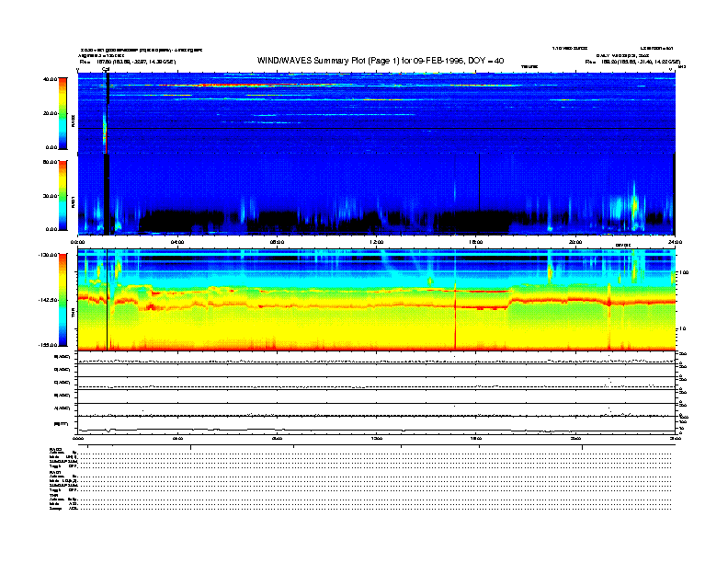Click 20:00 tick label below RAD1 spectrogram
This screenshot has width=728, height=563.
click(575, 242)
